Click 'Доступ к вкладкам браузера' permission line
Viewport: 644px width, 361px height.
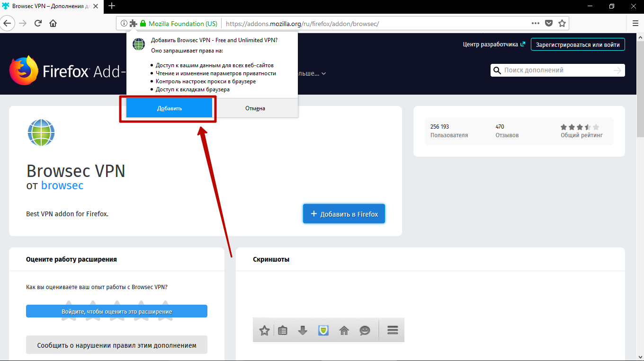click(193, 89)
